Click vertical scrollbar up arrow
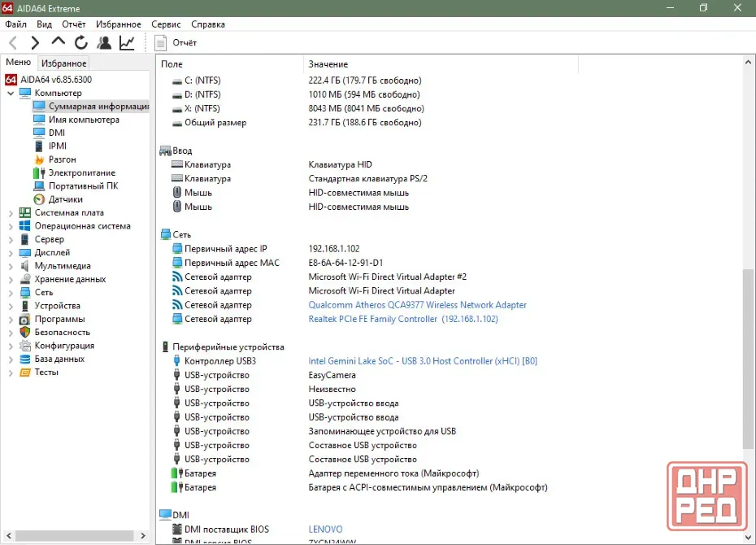 (x=748, y=62)
